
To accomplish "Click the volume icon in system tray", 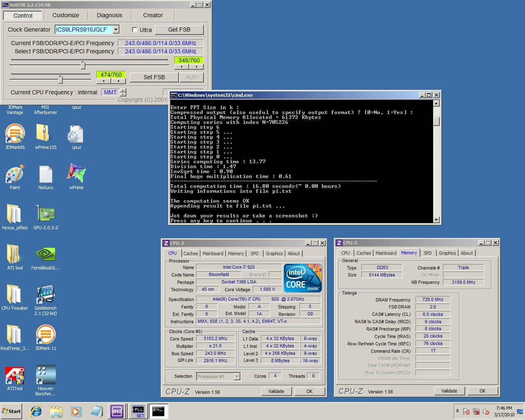I will 486,411.
